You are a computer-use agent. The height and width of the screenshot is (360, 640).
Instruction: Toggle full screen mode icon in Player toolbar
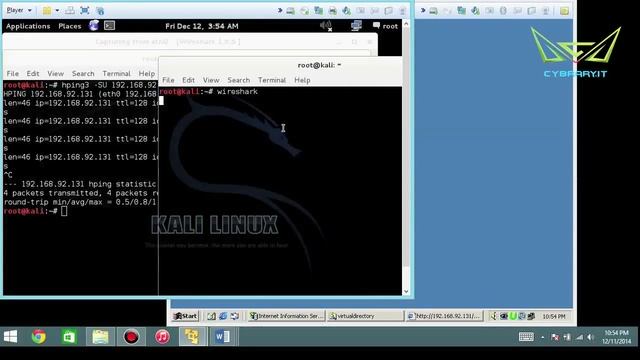[84, 11]
